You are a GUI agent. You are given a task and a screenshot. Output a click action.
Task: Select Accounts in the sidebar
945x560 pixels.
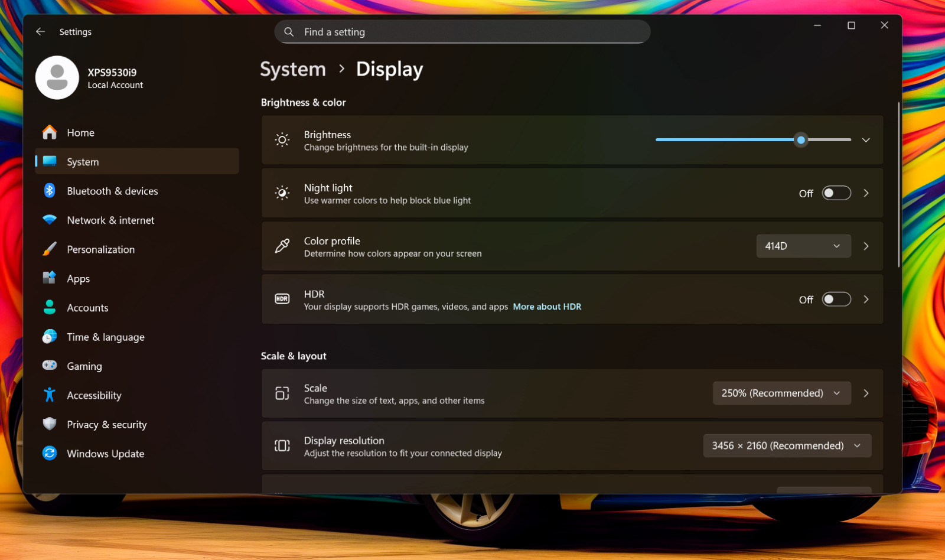137,308
